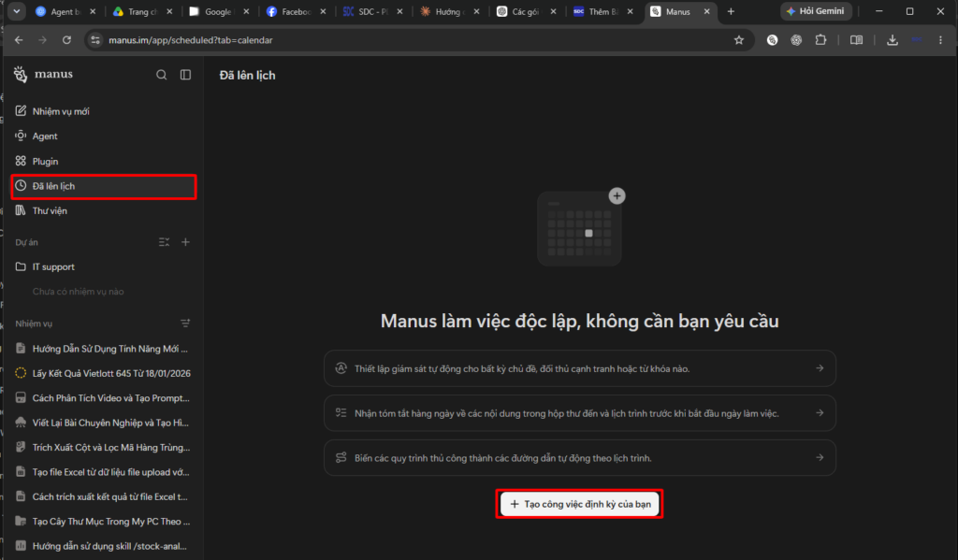Open task Cách Phân Tích Video và Tạo Prompt

(104, 398)
